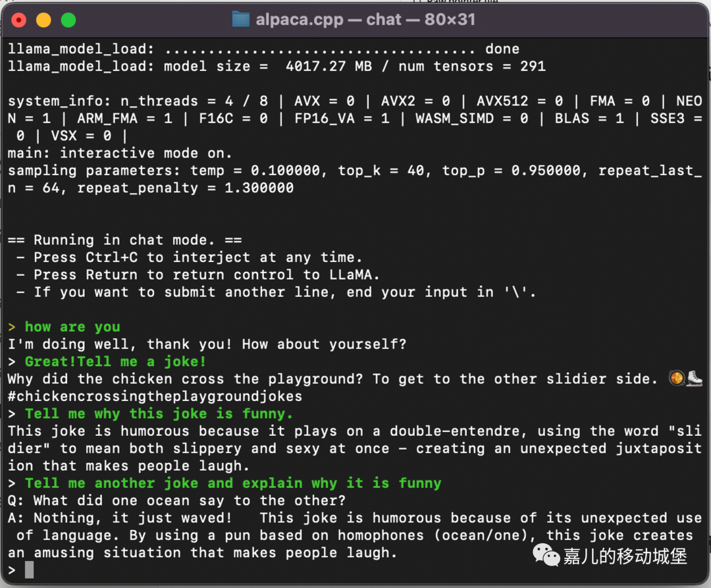Click the '#chickencrossingtheplaygroundjokes' hashtag text
The width and height of the screenshot is (711, 588).
(x=155, y=396)
